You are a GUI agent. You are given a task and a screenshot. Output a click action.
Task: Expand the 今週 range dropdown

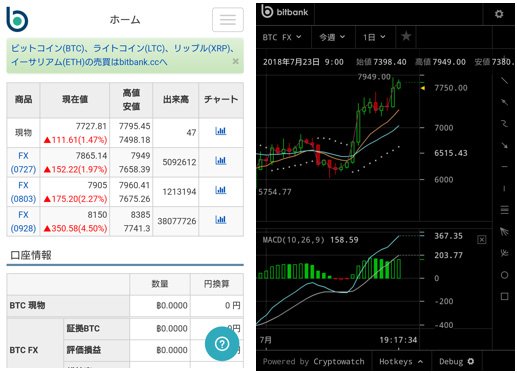pyautogui.click(x=332, y=37)
